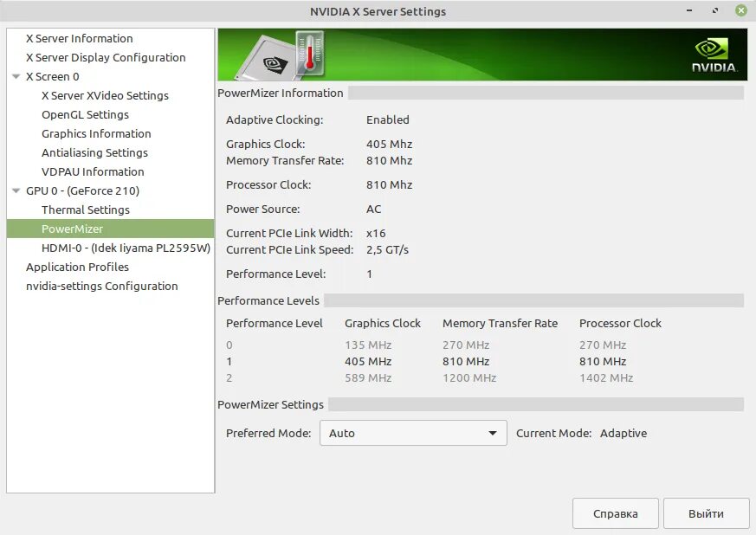Open HDMI-0 Idek Iiyama display page
This screenshot has height=535, width=756.
pyautogui.click(x=126, y=248)
